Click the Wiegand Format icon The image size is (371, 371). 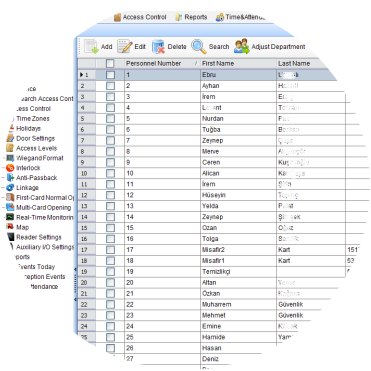tap(10, 158)
